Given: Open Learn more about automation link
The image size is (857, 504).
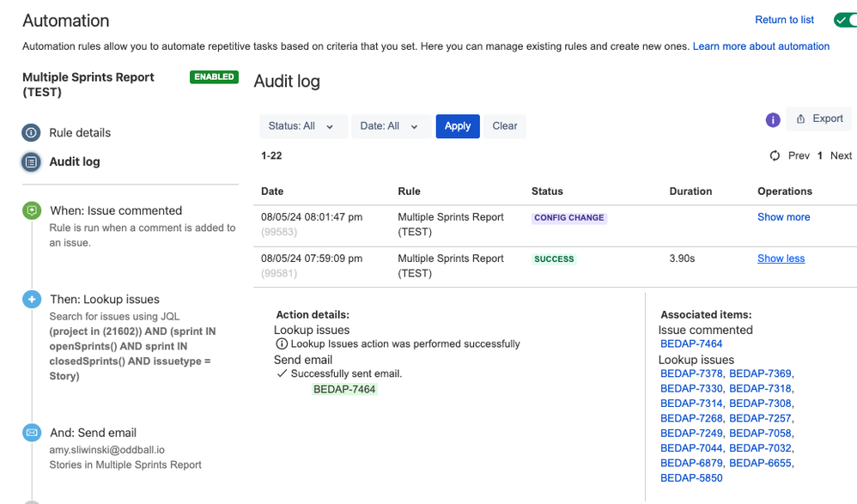Looking at the screenshot, I should point(761,46).
